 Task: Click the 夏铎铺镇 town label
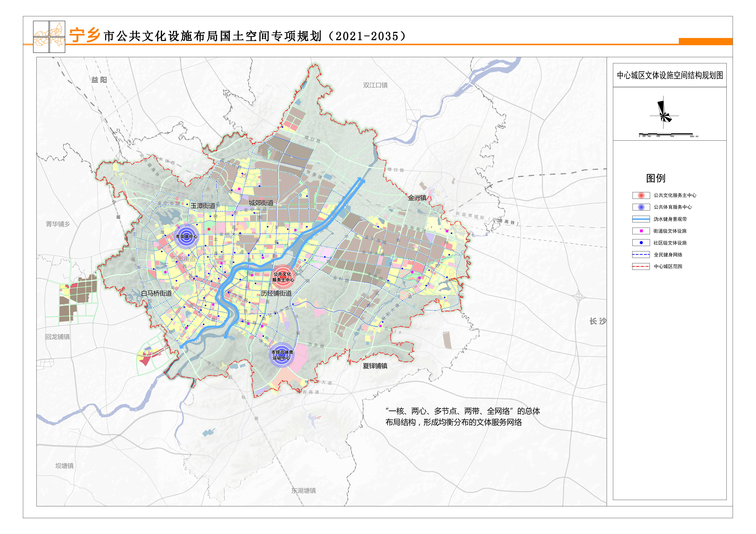[375, 366]
